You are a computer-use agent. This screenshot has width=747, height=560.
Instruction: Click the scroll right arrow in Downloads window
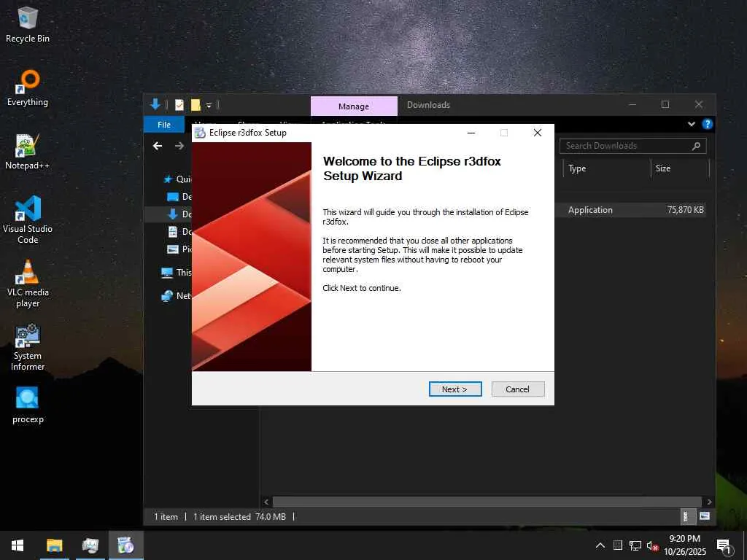[709, 502]
